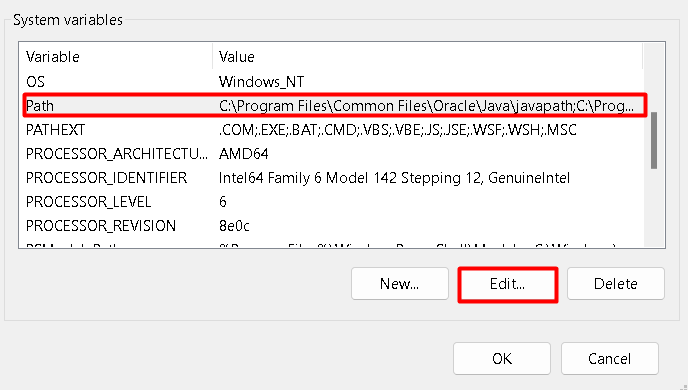Image resolution: width=688 pixels, height=390 pixels.
Task: Click the system variables scrollbar thumb
Action: click(654, 140)
